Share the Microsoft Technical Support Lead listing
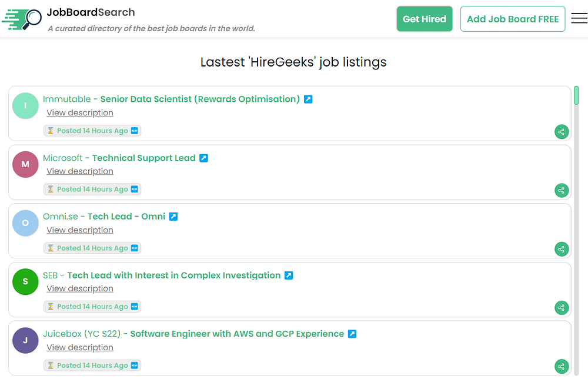 click(x=562, y=190)
